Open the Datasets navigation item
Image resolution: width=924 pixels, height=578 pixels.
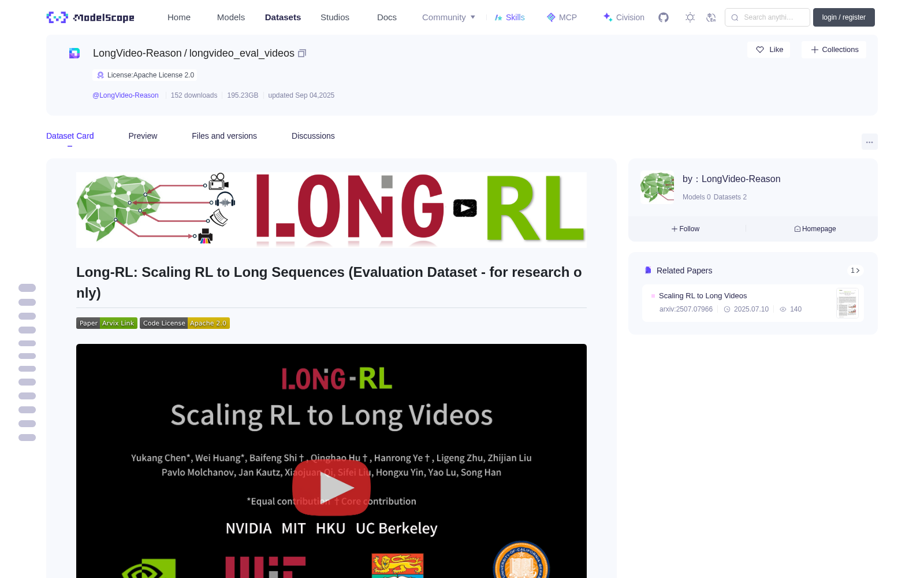click(x=283, y=17)
